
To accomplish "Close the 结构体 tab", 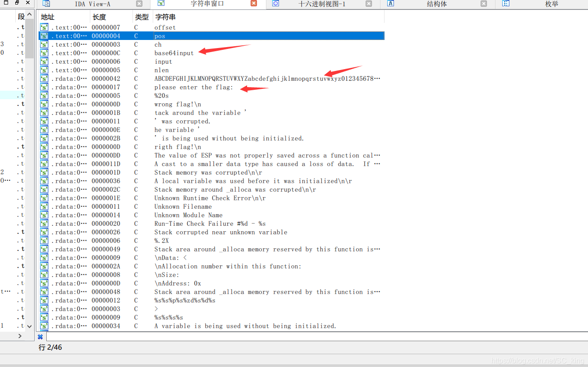I will click(x=484, y=4).
